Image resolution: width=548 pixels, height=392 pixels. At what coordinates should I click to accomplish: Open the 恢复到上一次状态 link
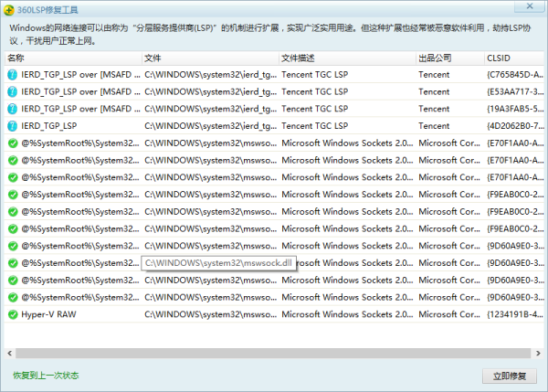46,376
